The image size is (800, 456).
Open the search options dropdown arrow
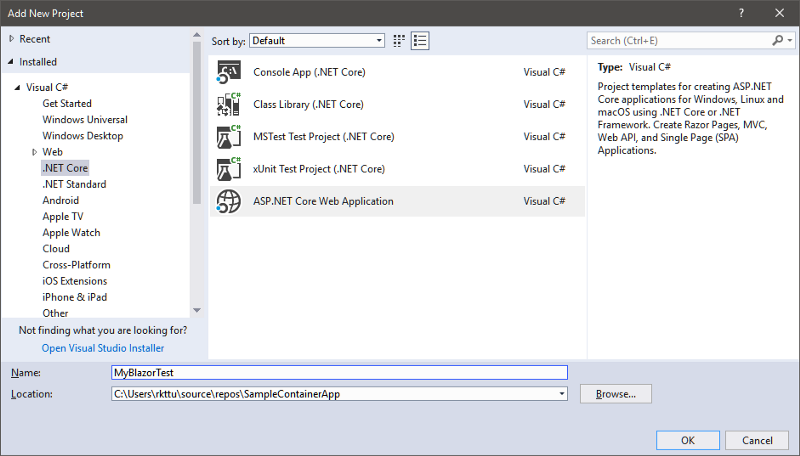pos(790,40)
